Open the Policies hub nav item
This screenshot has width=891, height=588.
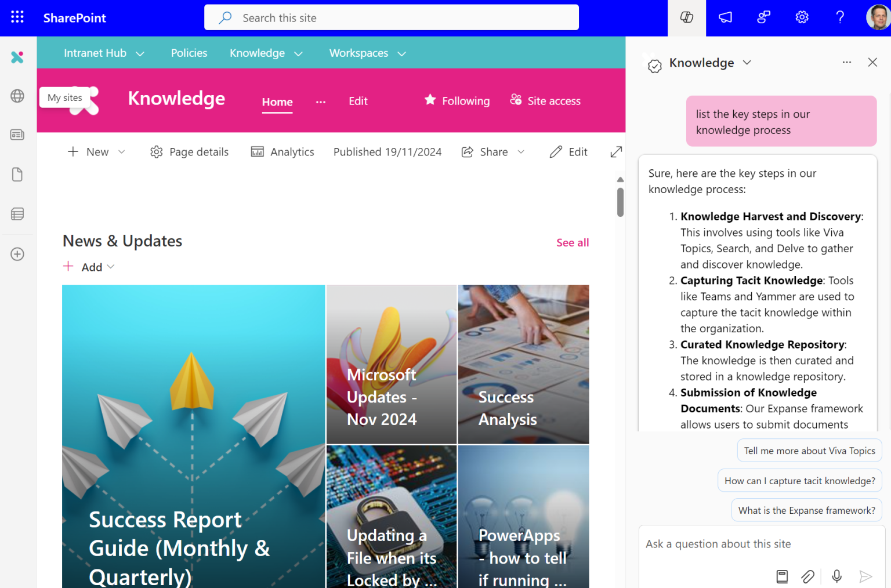click(189, 53)
